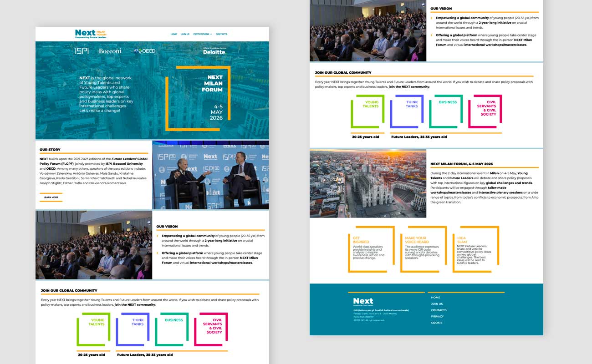
Task: Click the white Next logo in footer
Action: click(x=363, y=301)
